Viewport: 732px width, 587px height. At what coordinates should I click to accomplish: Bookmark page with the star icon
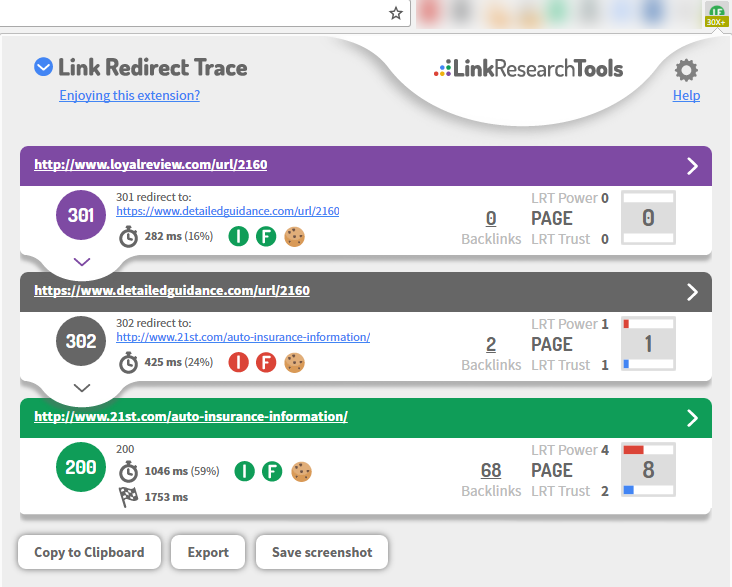[396, 13]
